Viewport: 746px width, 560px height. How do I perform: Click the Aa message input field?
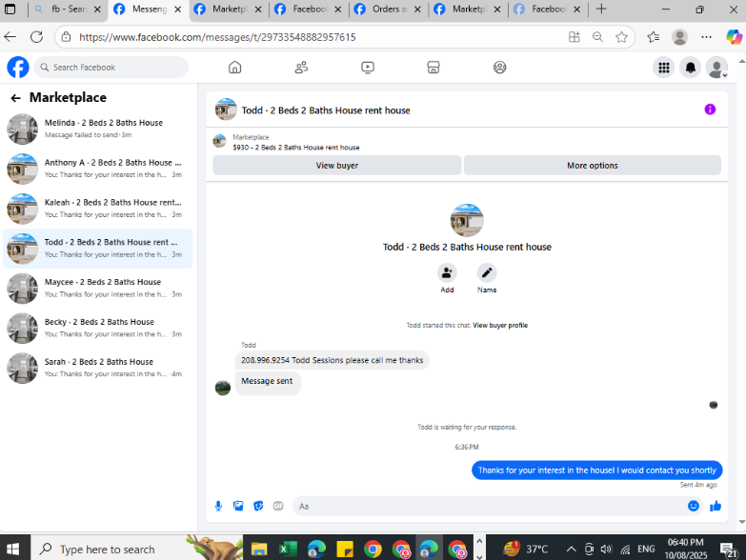[490, 507]
